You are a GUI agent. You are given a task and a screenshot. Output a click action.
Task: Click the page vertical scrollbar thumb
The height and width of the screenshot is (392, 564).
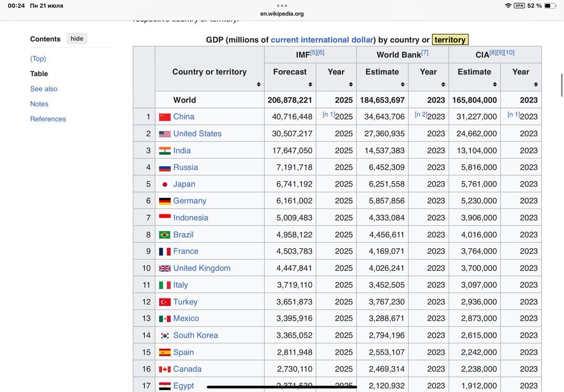click(x=562, y=84)
